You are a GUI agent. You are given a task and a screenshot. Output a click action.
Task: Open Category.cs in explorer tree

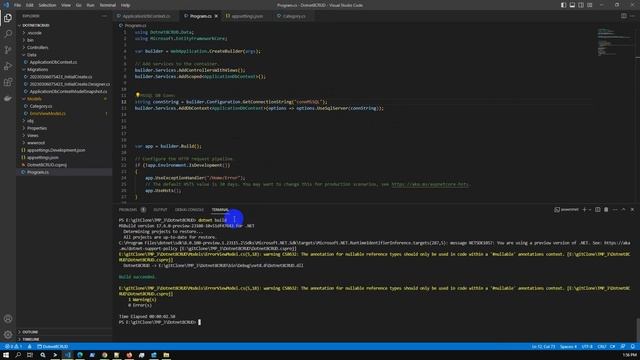(x=40, y=106)
